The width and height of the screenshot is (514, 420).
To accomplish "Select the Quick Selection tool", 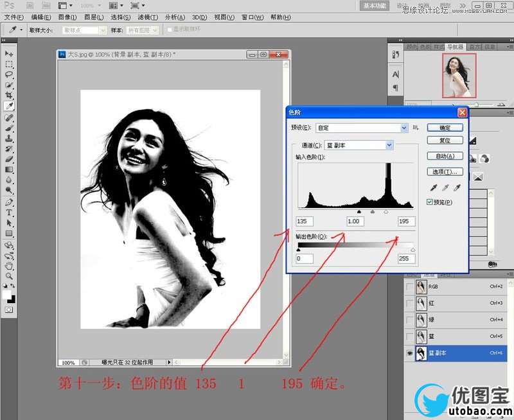I will [9, 85].
